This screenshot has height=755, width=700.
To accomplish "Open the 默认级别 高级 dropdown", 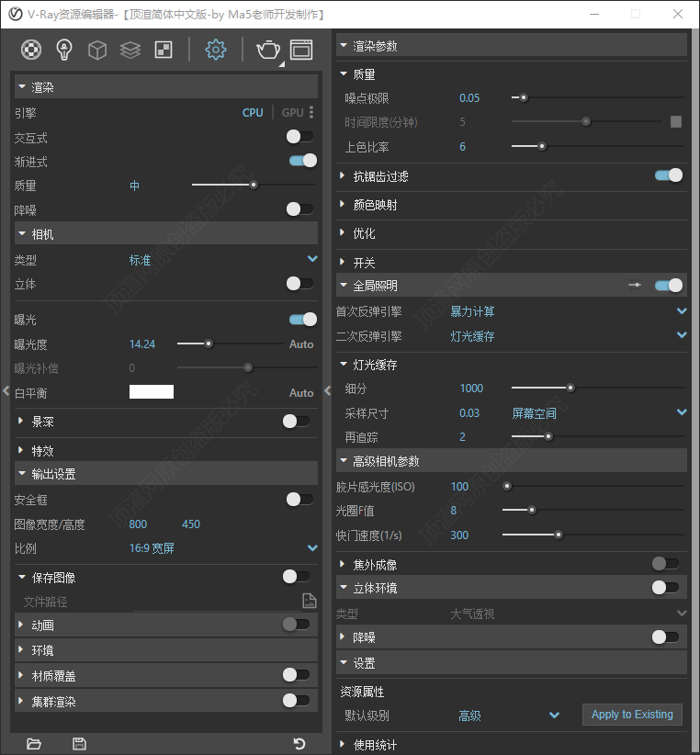I will tap(554, 716).
